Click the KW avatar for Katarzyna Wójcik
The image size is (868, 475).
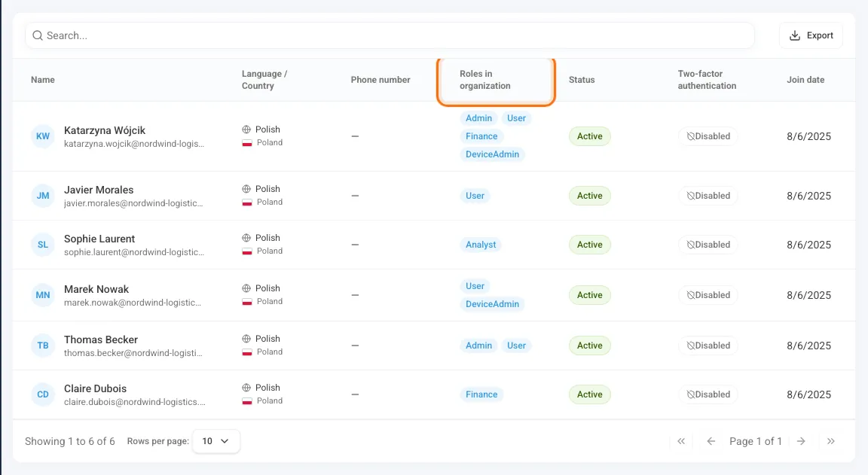tap(43, 136)
